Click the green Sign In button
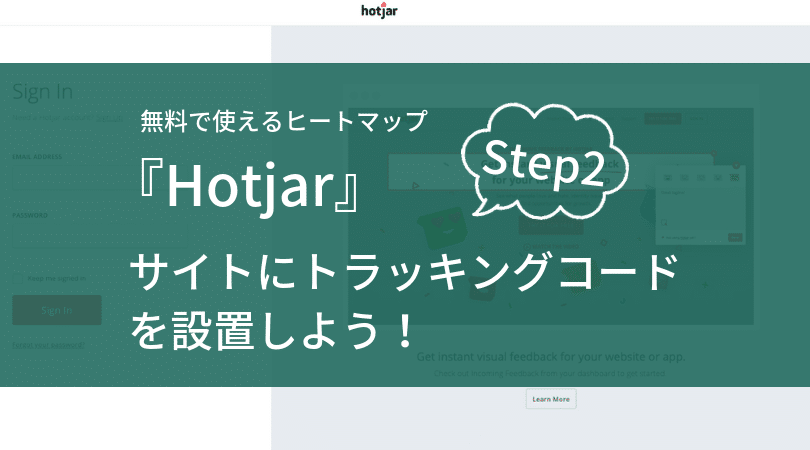810x450 pixels. click(x=57, y=310)
